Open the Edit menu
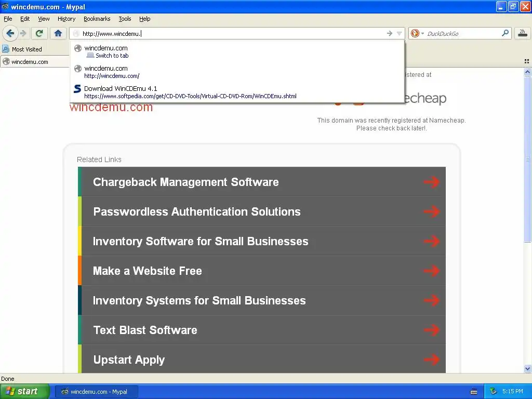The height and width of the screenshot is (399, 532). click(25, 19)
